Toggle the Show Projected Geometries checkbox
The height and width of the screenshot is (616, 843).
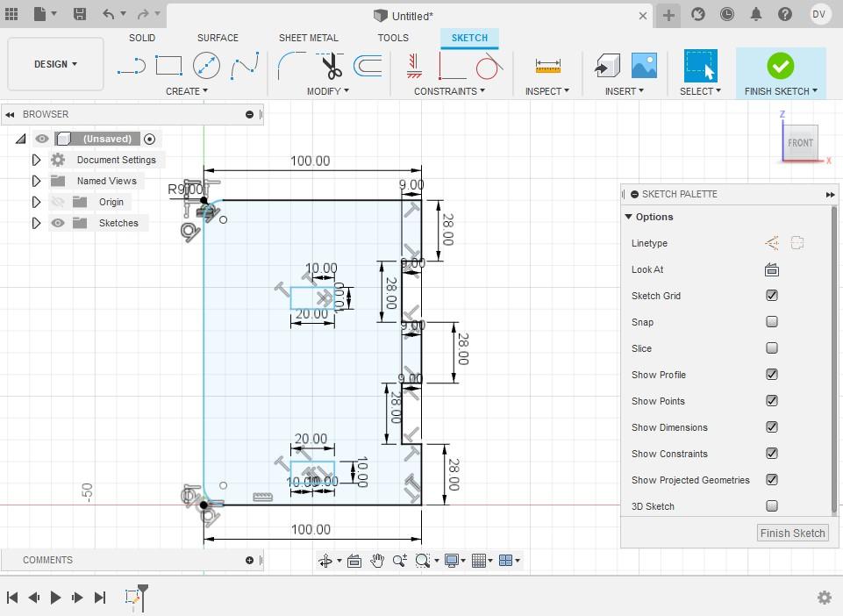click(x=771, y=480)
